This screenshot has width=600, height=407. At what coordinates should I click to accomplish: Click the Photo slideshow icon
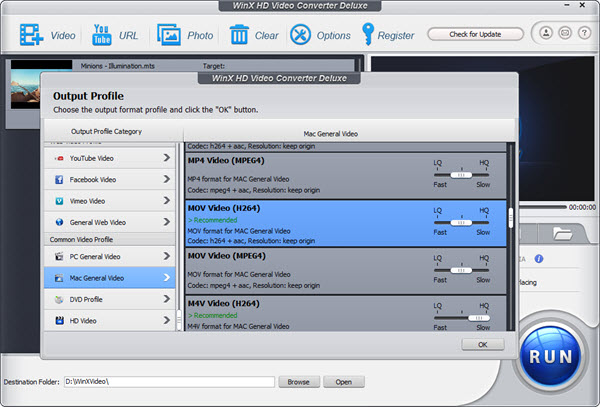coord(169,35)
